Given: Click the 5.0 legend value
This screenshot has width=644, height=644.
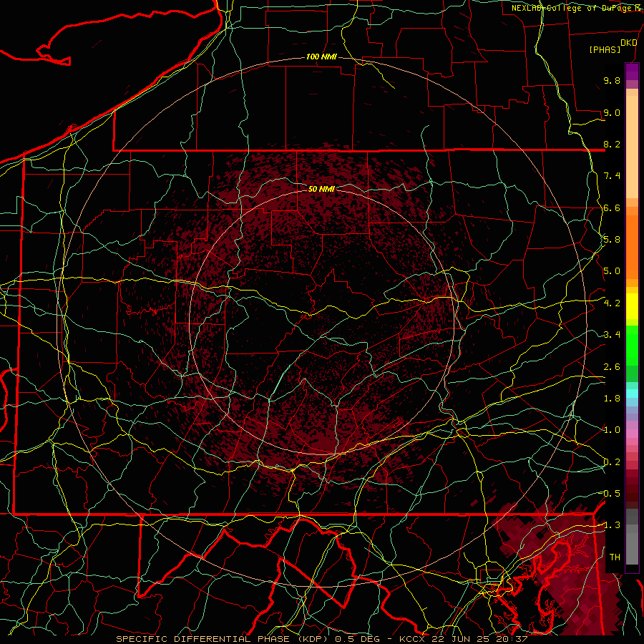Looking at the screenshot, I should tap(612, 271).
